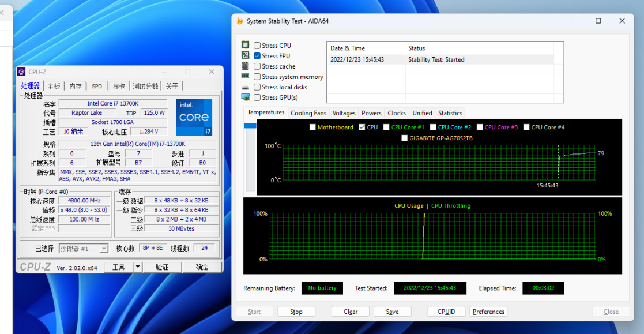Open CPUID from AIDA64

coord(446,312)
